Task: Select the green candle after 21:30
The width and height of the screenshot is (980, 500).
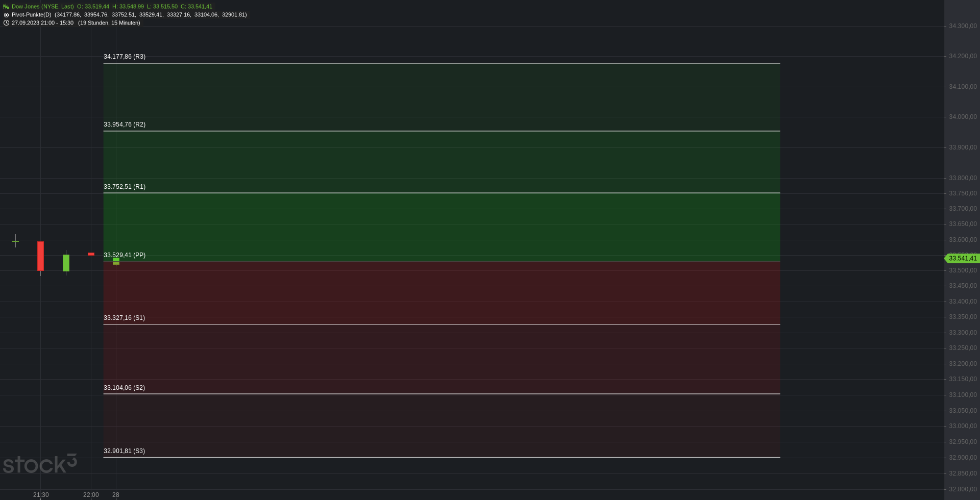Action: pyautogui.click(x=66, y=263)
